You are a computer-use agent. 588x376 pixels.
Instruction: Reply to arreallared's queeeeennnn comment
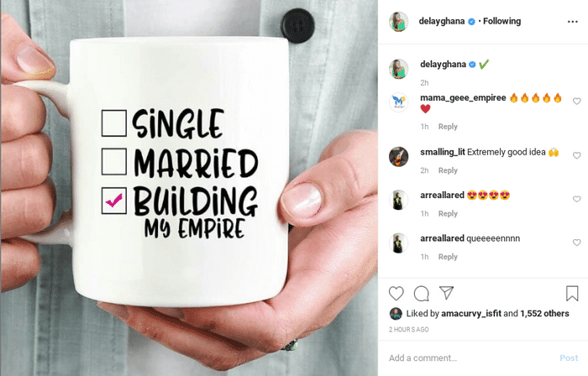(x=448, y=257)
